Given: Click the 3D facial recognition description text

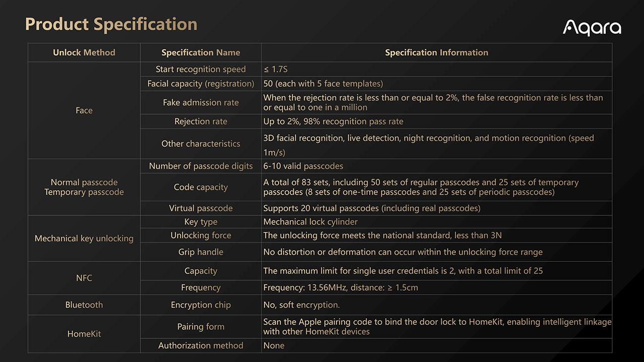Looking at the screenshot, I should coord(429,144).
